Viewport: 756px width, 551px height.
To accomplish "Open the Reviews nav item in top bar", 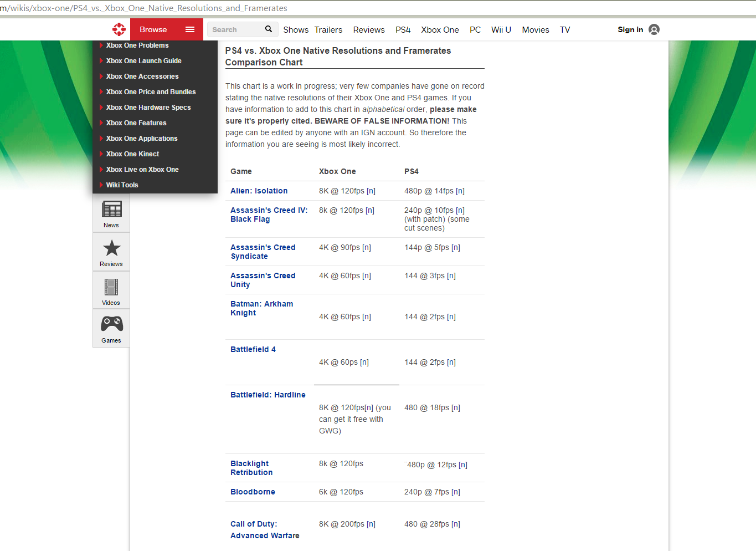I will (369, 30).
